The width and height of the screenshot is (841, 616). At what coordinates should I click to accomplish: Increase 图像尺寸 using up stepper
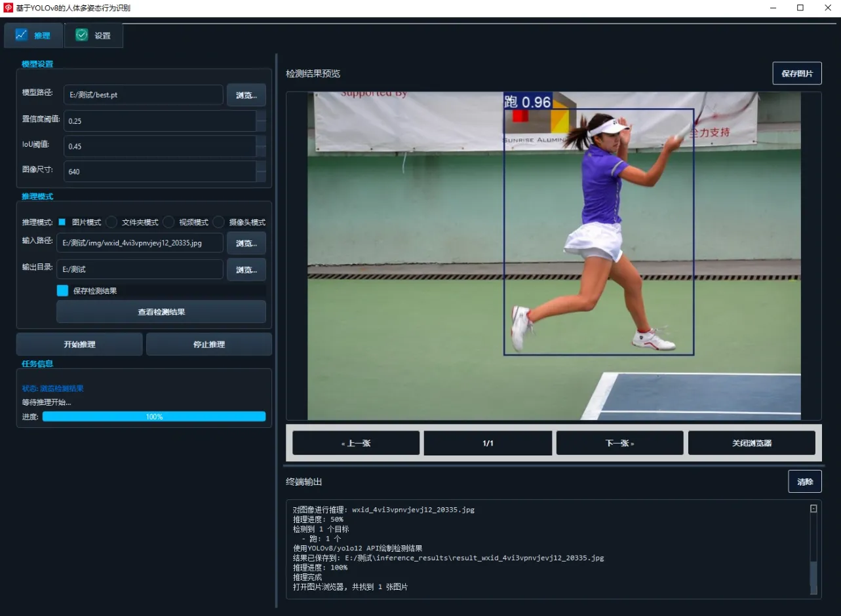pyautogui.click(x=261, y=166)
